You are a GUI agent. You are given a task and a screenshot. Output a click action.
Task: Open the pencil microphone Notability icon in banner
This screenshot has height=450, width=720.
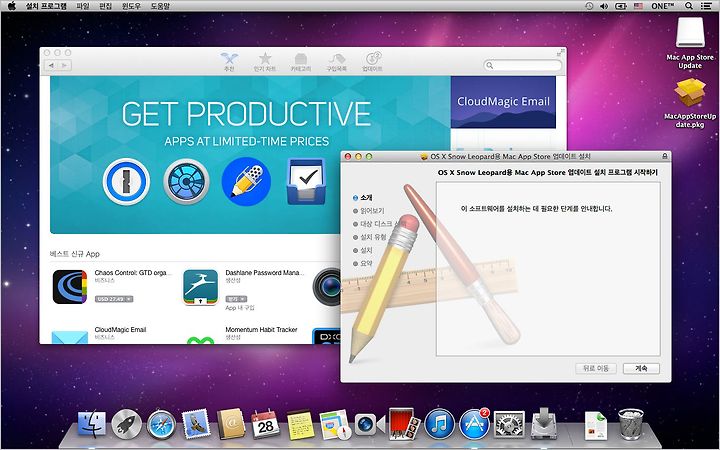(x=246, y=181)
